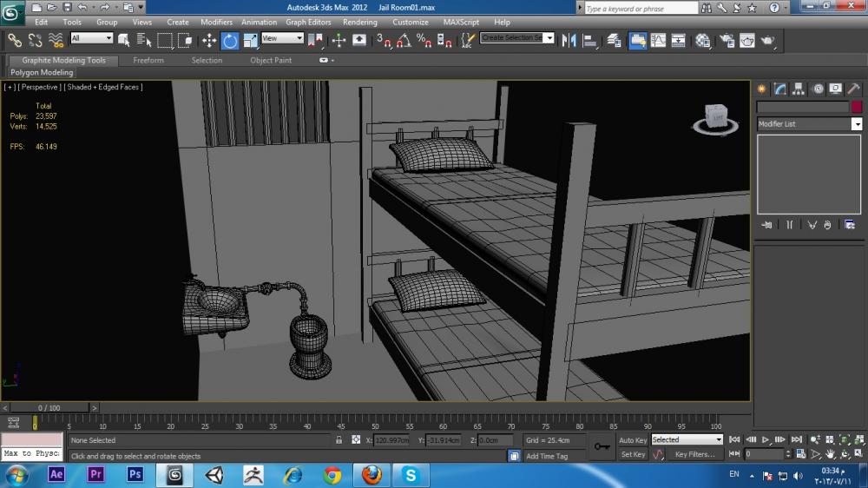
Task: Open the selection filter 'All' dropdown
Action: pos(91,38)
